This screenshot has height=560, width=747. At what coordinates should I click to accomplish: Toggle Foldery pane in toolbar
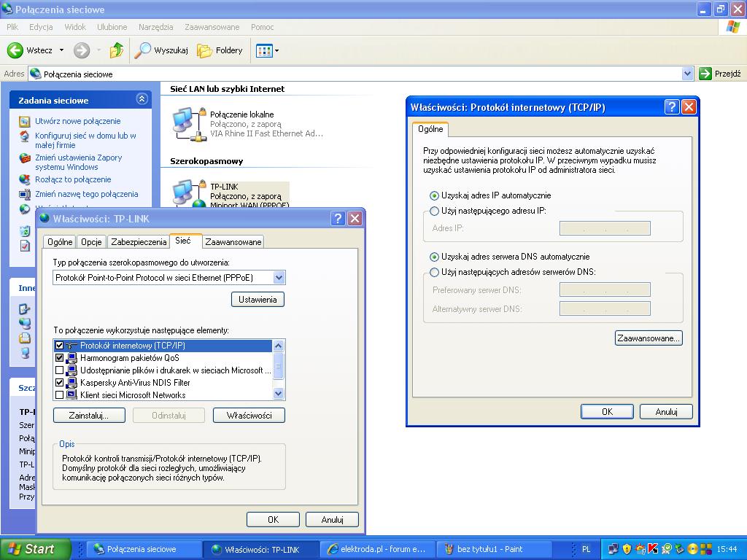coord(220,50)
